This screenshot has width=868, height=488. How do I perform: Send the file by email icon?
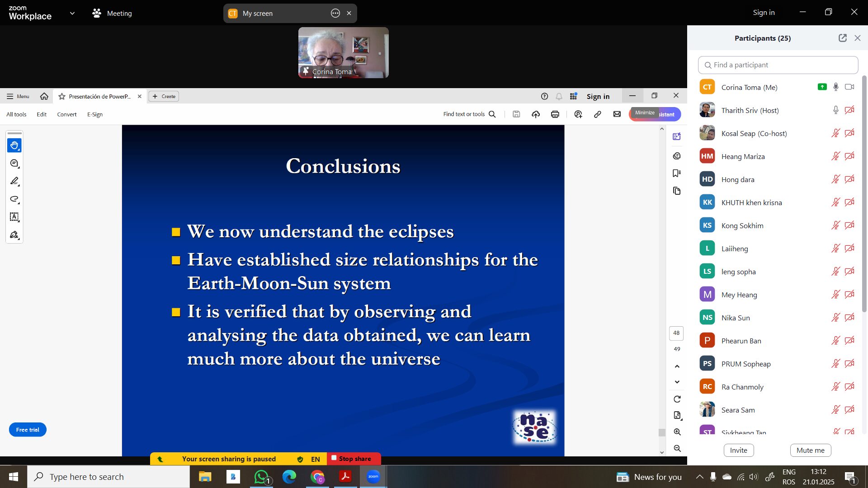617,114
